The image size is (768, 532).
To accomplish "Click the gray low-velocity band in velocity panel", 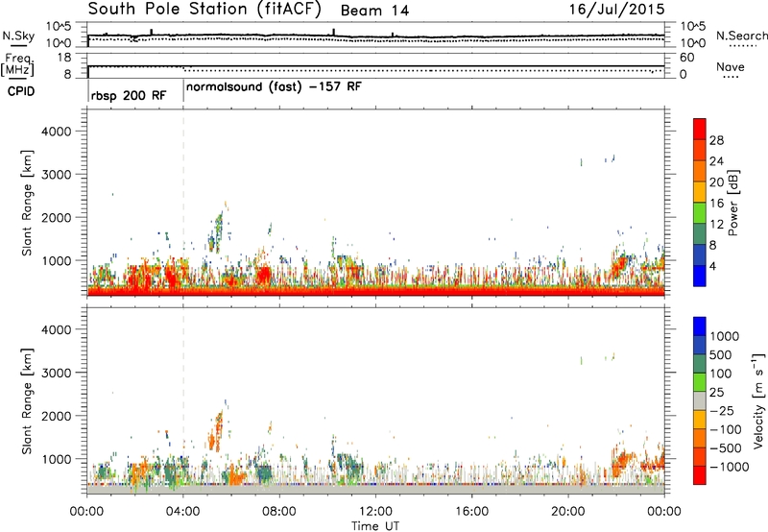I will pyautogui.click(x=375, y=490).
